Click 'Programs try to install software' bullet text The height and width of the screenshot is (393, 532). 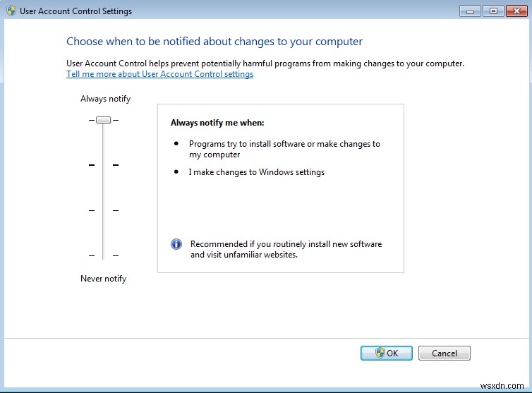pyautogui.click(x=284, y=149)
